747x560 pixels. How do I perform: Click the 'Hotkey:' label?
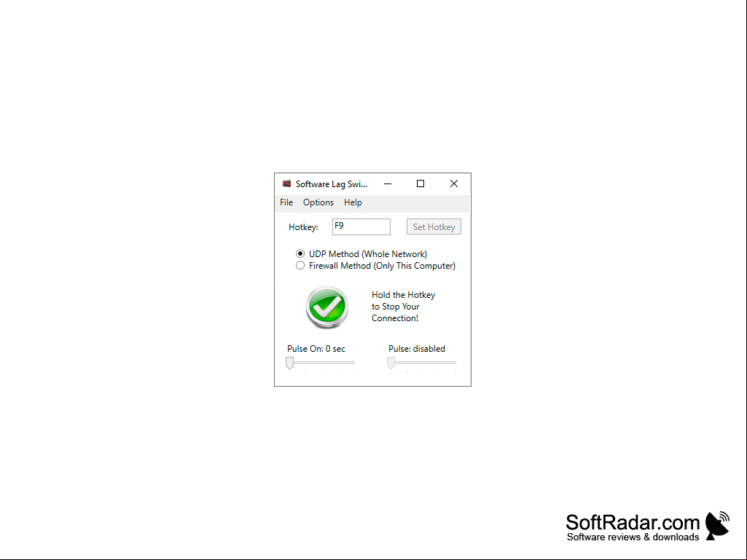[303, 227]
